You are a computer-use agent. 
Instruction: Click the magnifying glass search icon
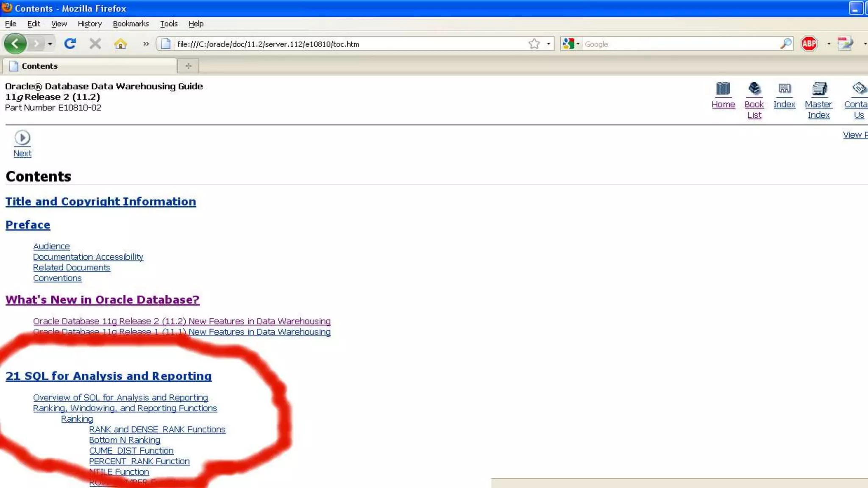pos(786,44)
